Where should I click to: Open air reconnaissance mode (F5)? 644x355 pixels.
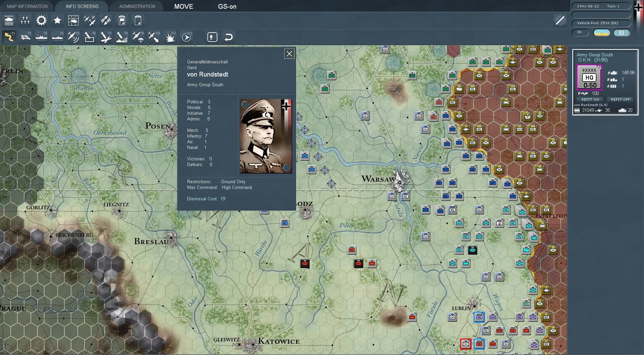[x=73, y=37]
